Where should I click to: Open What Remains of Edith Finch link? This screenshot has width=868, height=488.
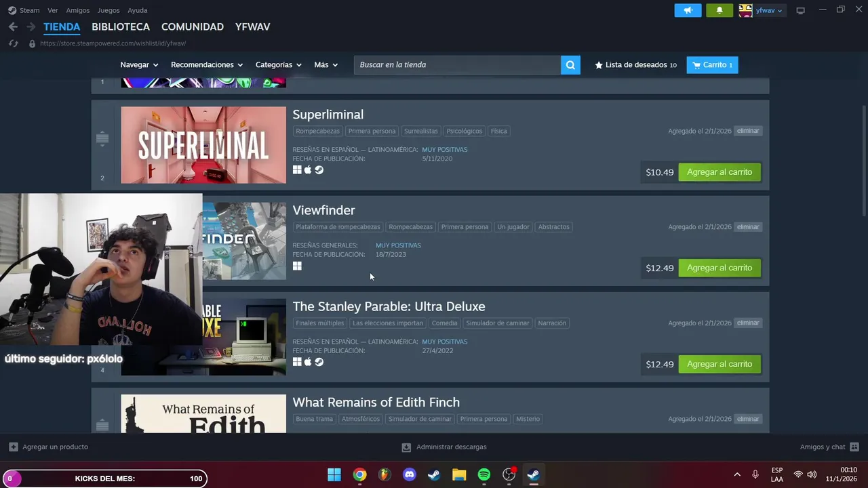pos(376,403)
